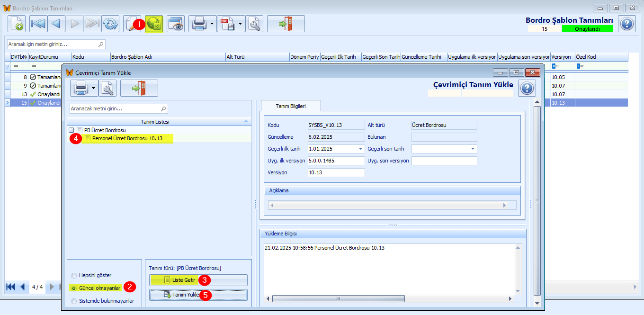The image size is (644, 315).
Task: Open the online definition load globe icon
Action: tap(154, 24)
